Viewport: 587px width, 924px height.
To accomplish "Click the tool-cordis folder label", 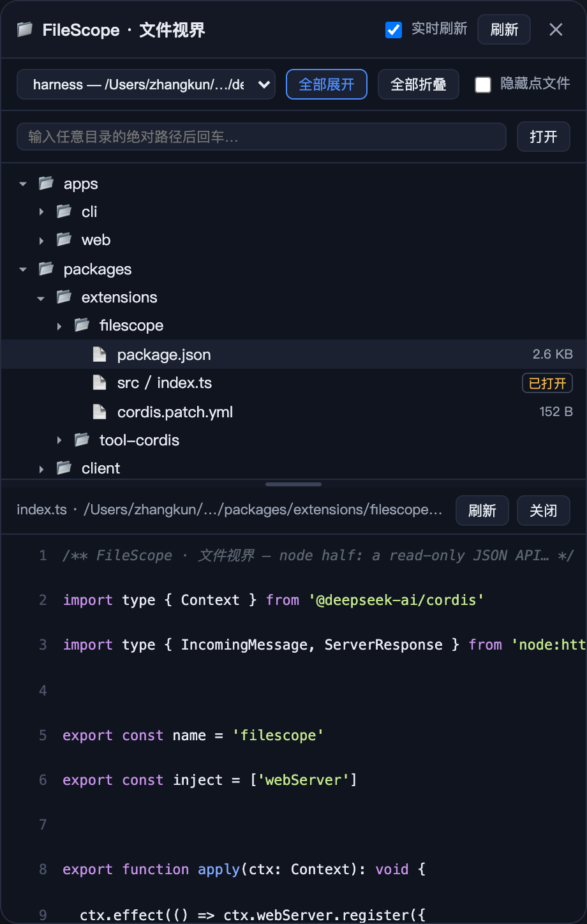I will (x=139, y=440).
